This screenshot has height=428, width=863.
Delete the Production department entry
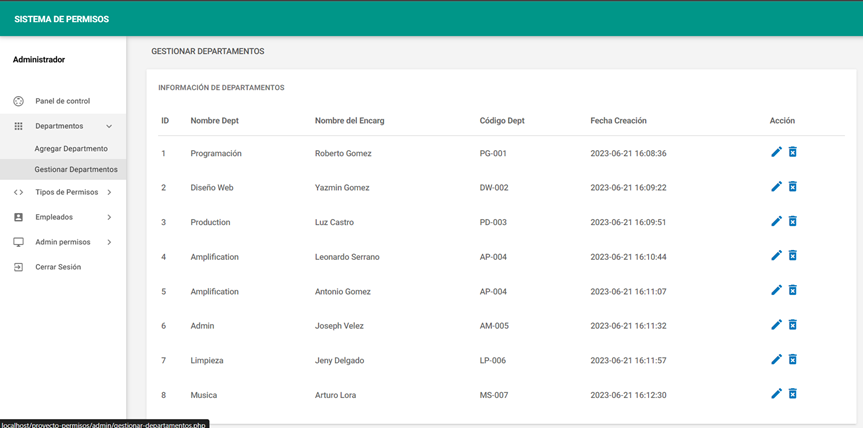[x=793, y=221]
